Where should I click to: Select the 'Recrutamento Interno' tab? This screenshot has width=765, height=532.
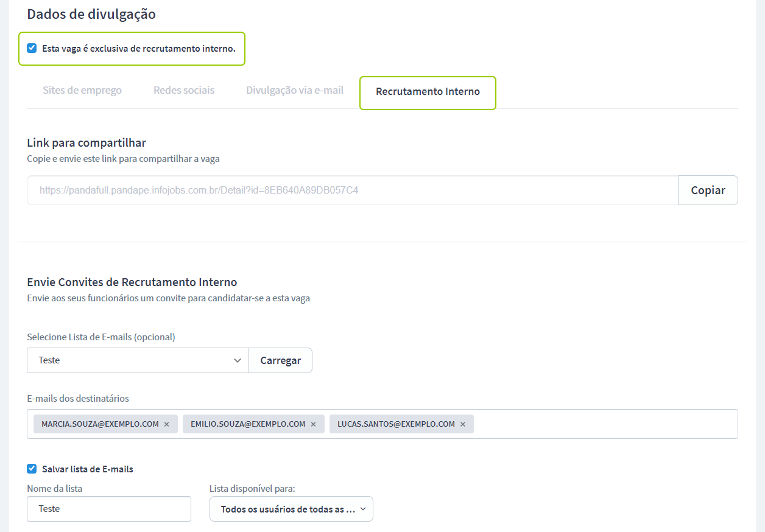pyautogui.click(x=428, y=92)
